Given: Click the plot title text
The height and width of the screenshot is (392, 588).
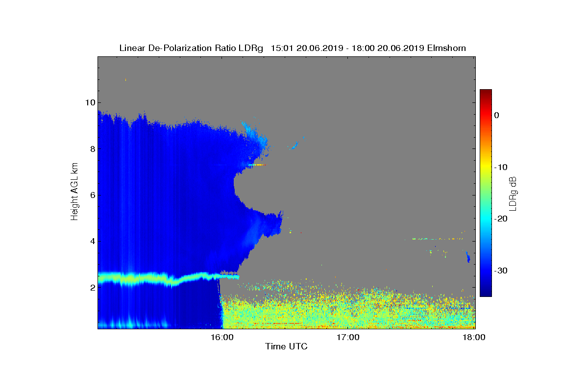Looking at the screenshot, I should pyautogui.click(x=292, y=48).
